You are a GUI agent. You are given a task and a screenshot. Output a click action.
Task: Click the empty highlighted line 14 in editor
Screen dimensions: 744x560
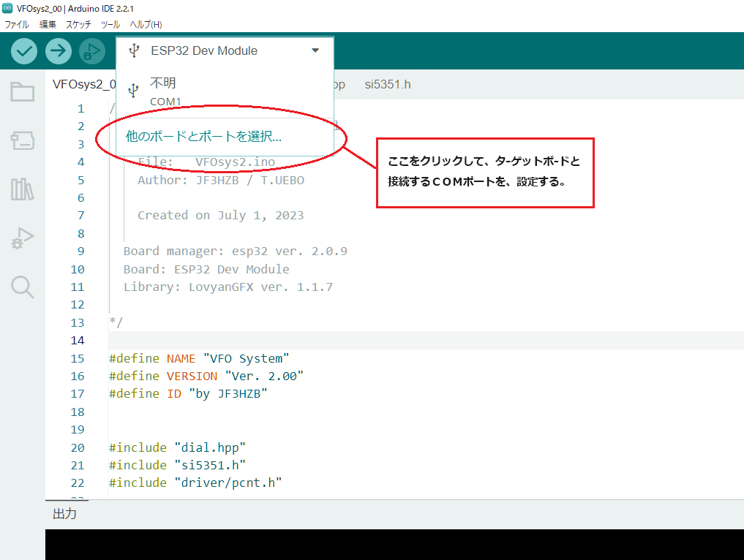pyautogui.click(x=426, y=341)
